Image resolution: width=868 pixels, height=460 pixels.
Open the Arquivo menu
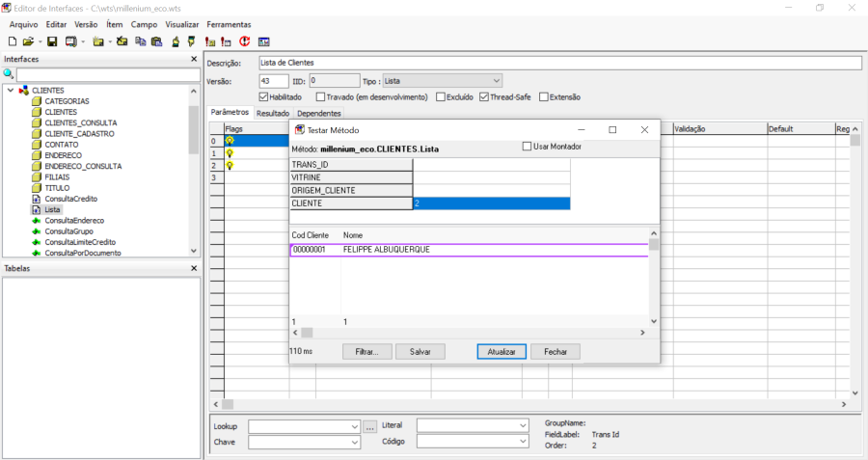(23, 24)
